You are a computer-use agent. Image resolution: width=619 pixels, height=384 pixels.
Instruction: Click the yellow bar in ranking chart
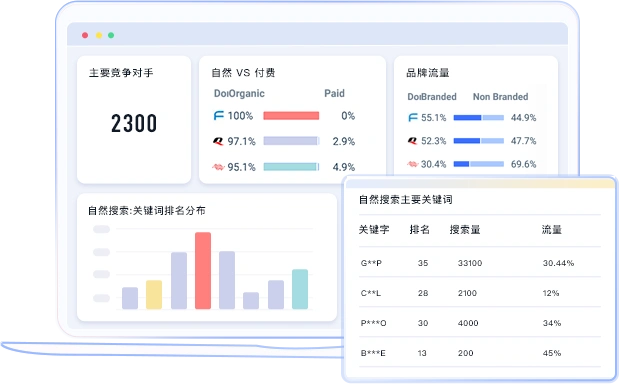[x=154, y=294]
